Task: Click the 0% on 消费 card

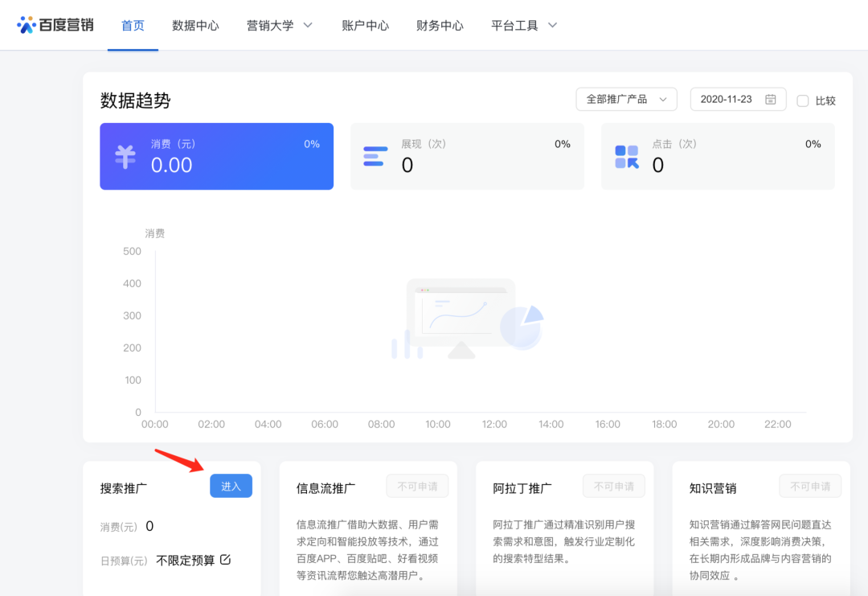Action: point(312,144)
